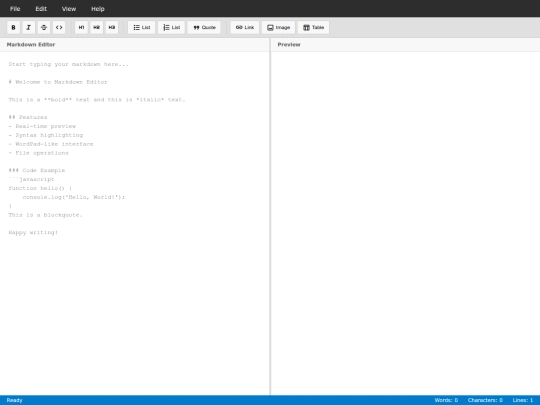The width and height of the screenshot is (540, 405).
Task: Click the Preview panel header
Action: pos(405,44)
